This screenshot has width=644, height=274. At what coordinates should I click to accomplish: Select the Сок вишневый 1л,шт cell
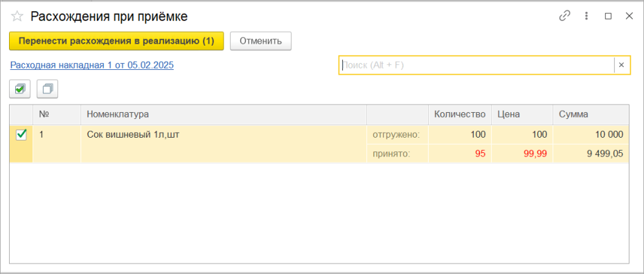pyautogui.click(x=224, y=144)
